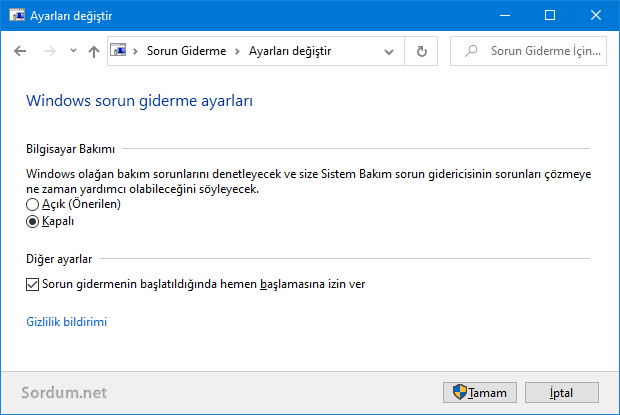620x415 pixels.
Task: Click the Diğer ayarlar section label
Action: point(59,259)
